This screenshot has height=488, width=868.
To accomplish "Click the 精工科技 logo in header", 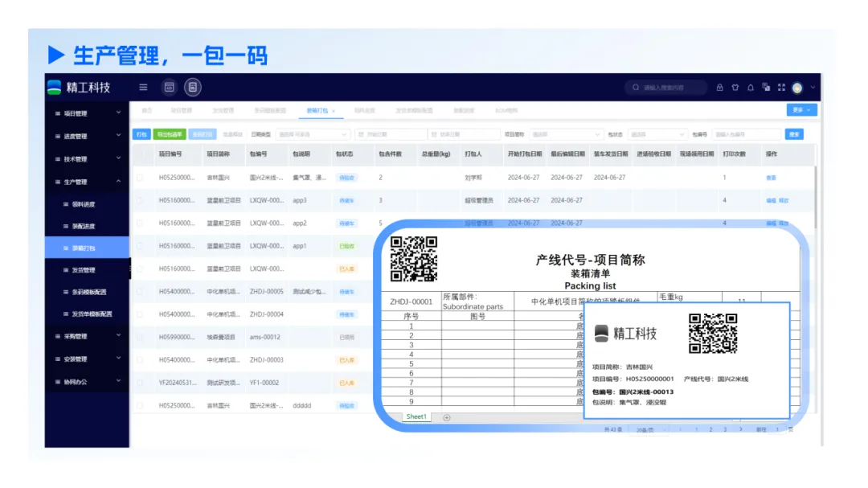I will tap(79, 88).
